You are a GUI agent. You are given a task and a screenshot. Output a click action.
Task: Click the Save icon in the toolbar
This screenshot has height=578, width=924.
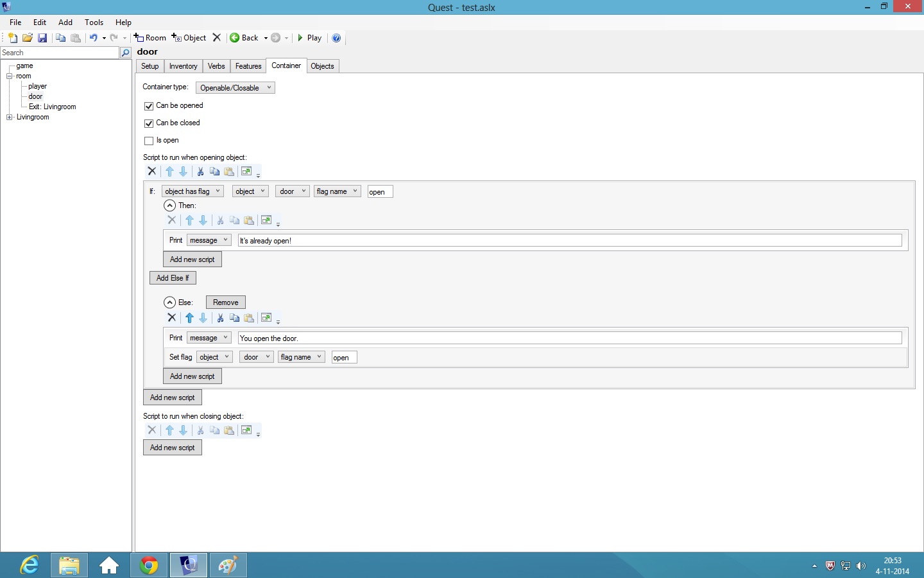[x=42, y=38]
